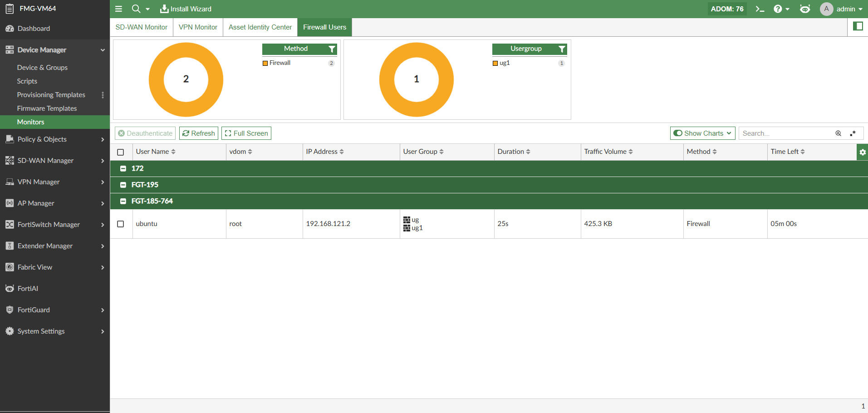Open the FortiAI assistant icon in header
868x413 pixels.
coord(805,9)
